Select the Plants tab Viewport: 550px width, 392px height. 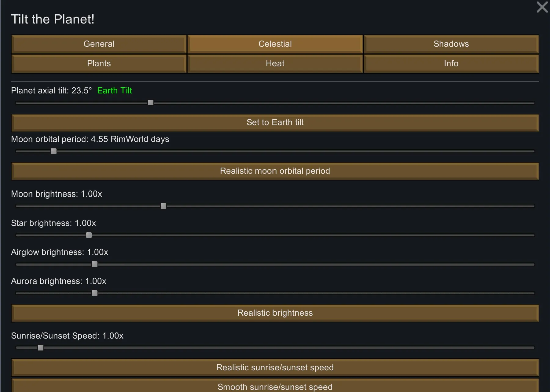click(99, 64)
